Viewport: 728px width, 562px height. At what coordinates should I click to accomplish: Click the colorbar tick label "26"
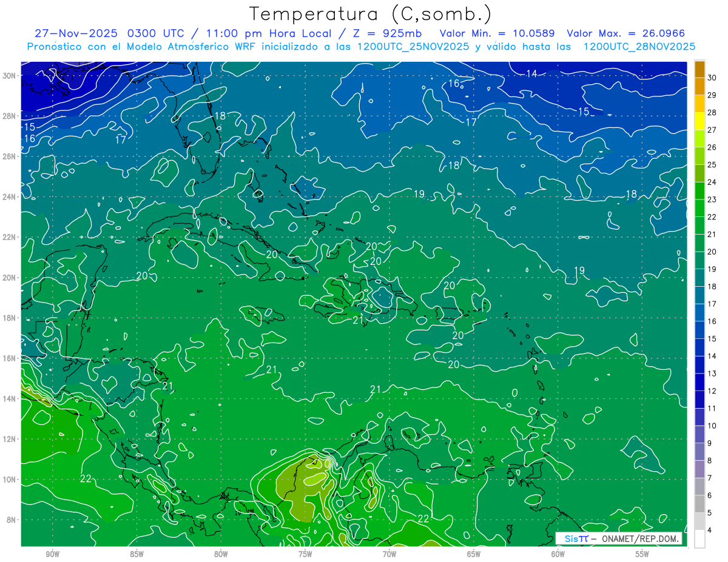point(712,147)
